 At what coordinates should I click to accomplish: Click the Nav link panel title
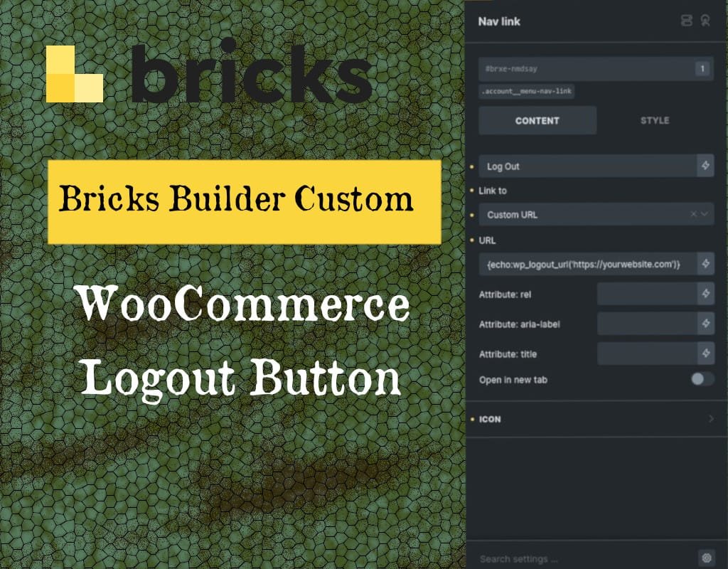click(499, 21)
